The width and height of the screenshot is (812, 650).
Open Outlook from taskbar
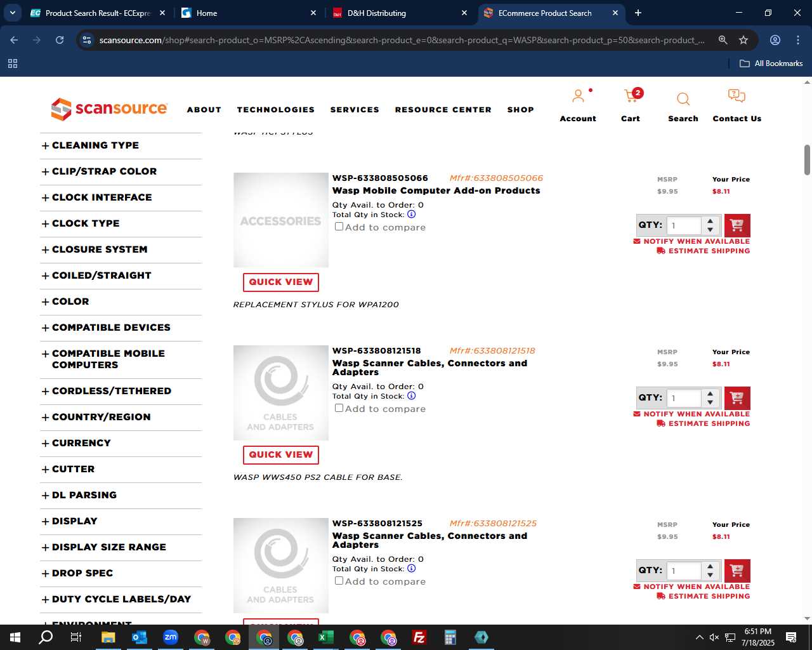pyautogui.click(x=139, y=637)
